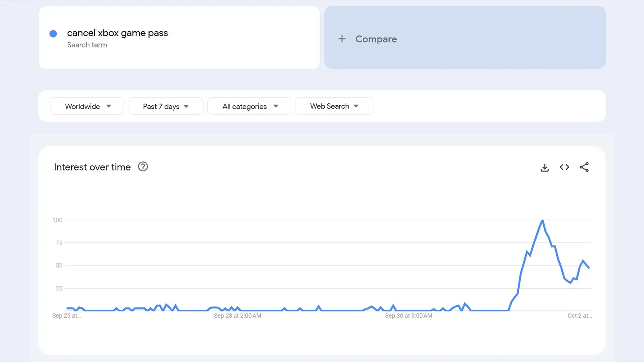The image size is (644, 362).
Task: Open the Worldwide region dropdown arrow
Action: pos(109,106)
